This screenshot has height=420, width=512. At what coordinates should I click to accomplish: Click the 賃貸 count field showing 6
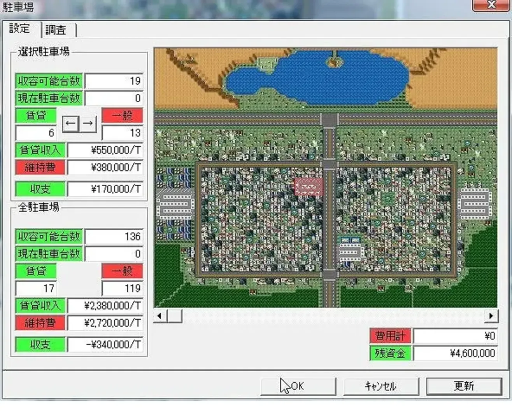coord(36,133)
